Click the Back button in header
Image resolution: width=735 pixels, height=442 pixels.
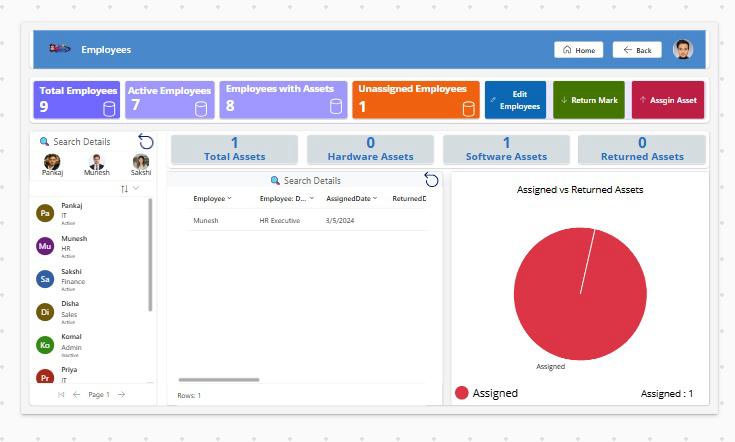[x=637, y=50]
